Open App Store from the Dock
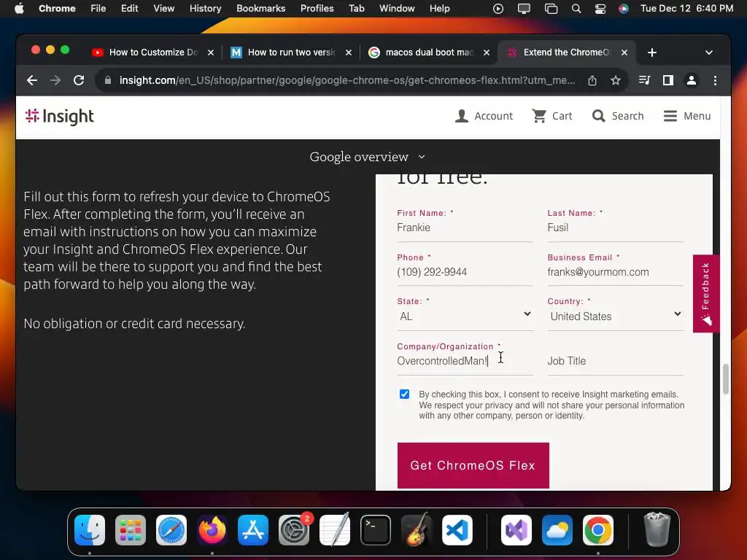The height and width of the screenshot is (560, 747). tap(253, 530)
